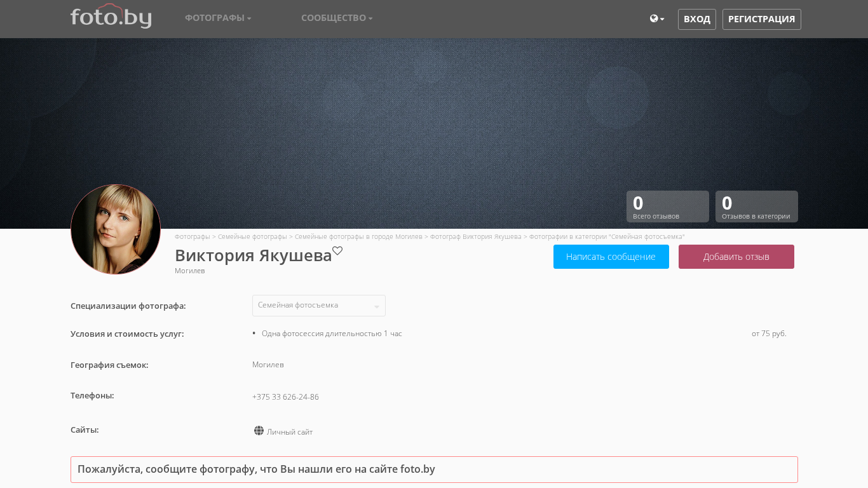868x488 pixels.
Task: Open the Семейная фотосъемка specialization dropdown
Action: 318,306
